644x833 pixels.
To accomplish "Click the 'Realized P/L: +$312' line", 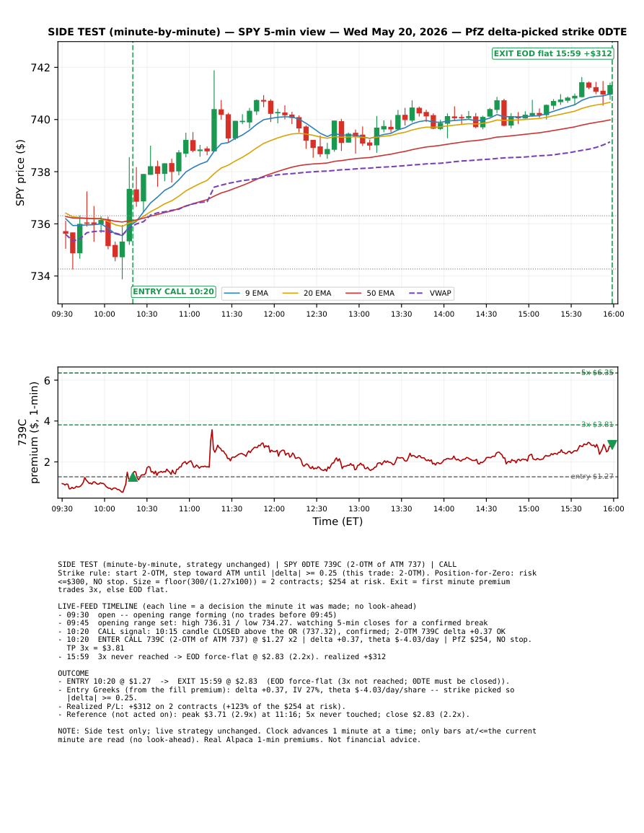I will [x=201, y=707].
